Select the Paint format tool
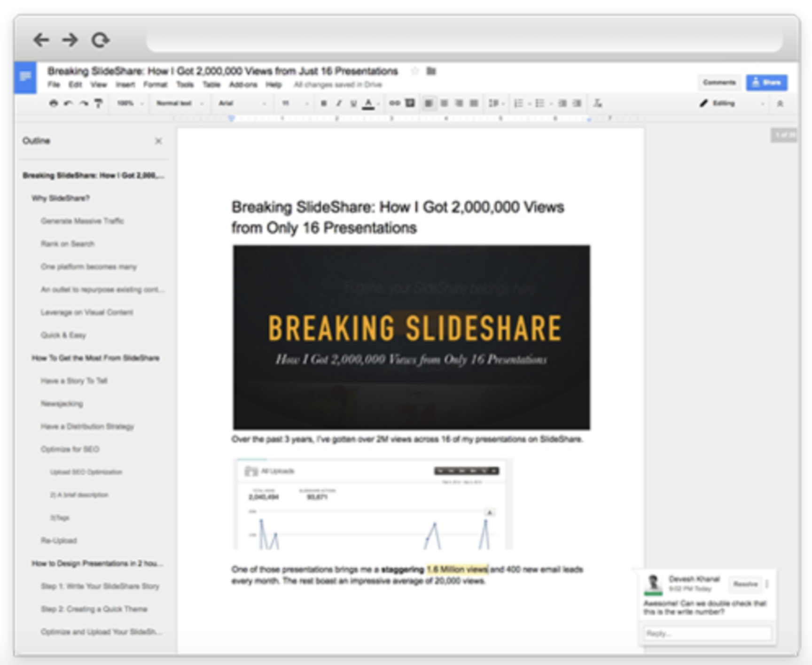Viewport: 812px width, 665px height. [x=98, y=103]
